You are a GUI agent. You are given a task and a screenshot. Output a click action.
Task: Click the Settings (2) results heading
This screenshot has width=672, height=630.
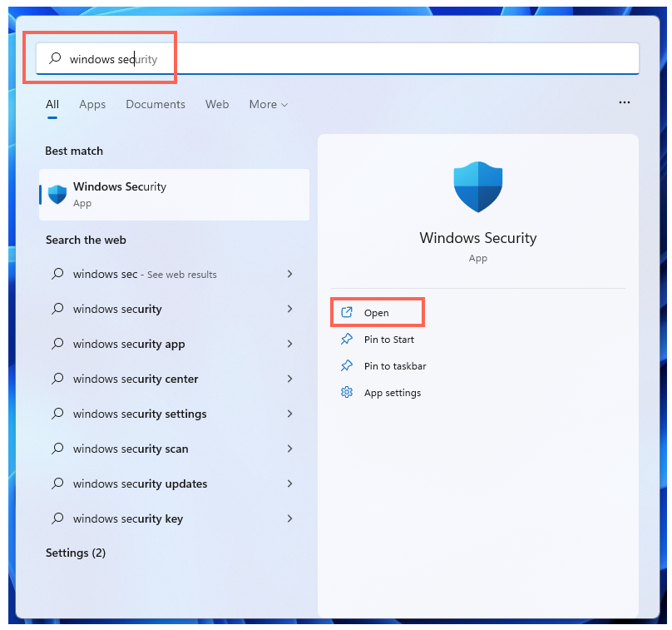coord(76,553)
